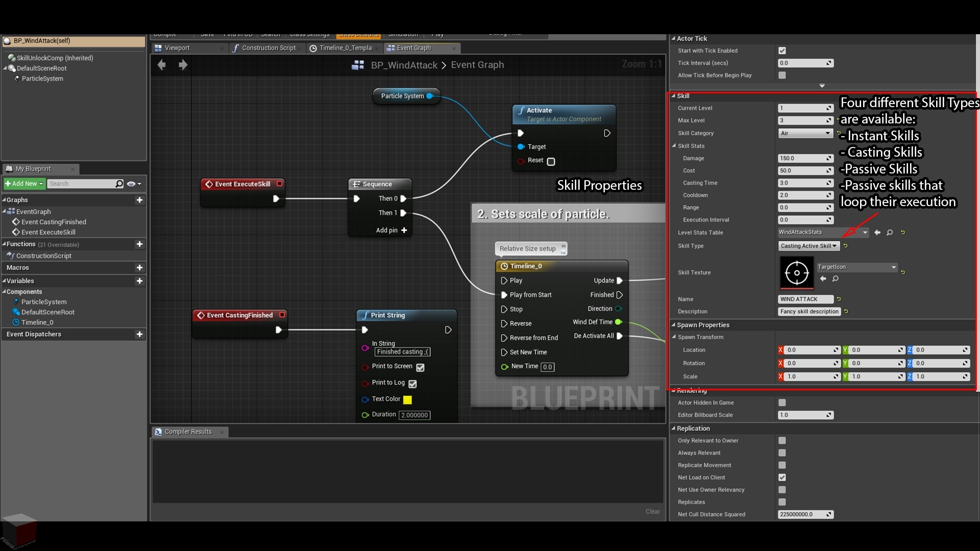Uncheck Print to Log on Print String
This screenshot has width=980, height=551.
pyautogui.click(x=412, y=384)
